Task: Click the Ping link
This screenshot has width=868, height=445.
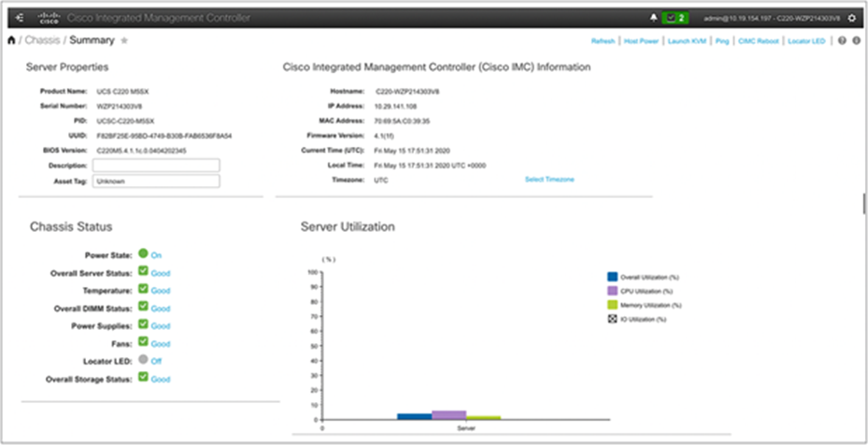Action: tap(722, 41)
